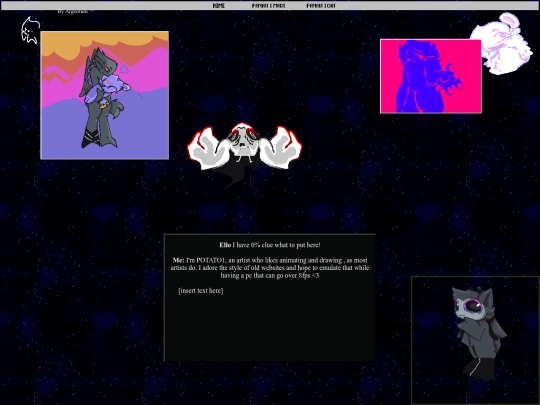Click the '[insert text here]' placeholder text
Image resolution: width=540 pixels, height=405 pixels.
[x=201, y=291]
